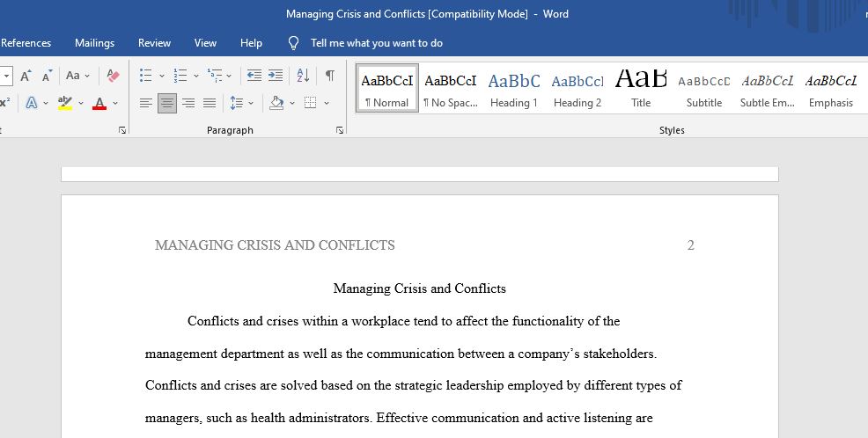This screenshot has width=868, height=438.
Task: Apply the Title style
Action: tap(641, 89)
